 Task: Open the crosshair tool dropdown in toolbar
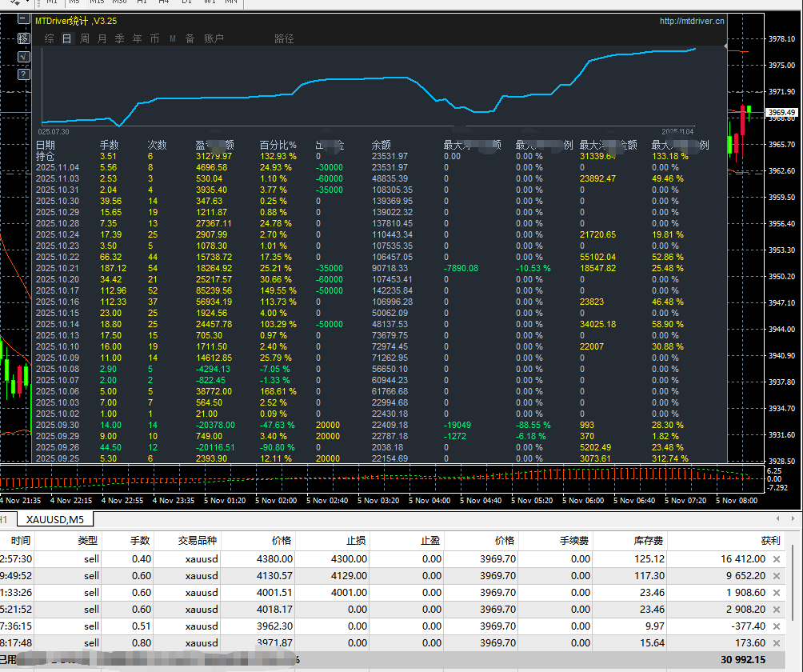click(x=17, y=2)
